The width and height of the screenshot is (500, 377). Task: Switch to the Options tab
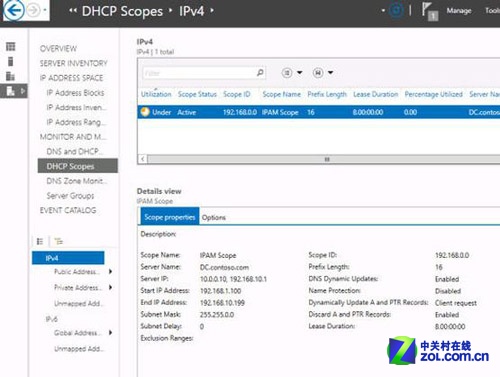(x=214, y=218)
